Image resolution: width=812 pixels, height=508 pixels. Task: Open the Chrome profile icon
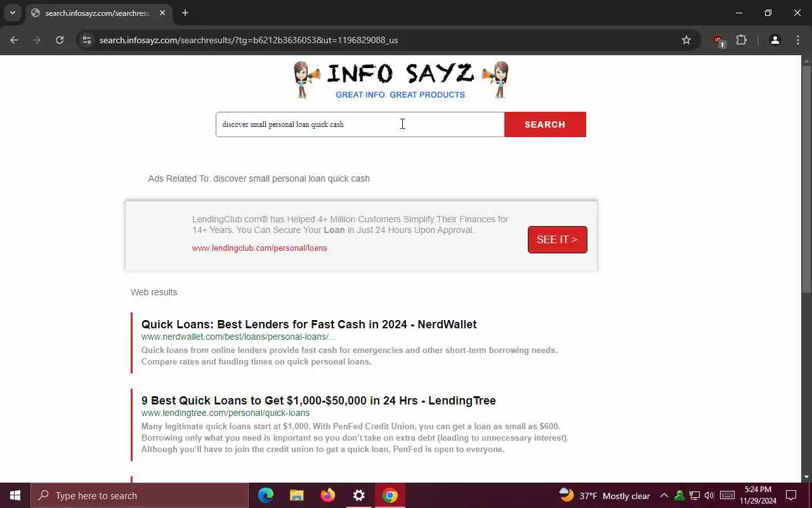[775, 40]
